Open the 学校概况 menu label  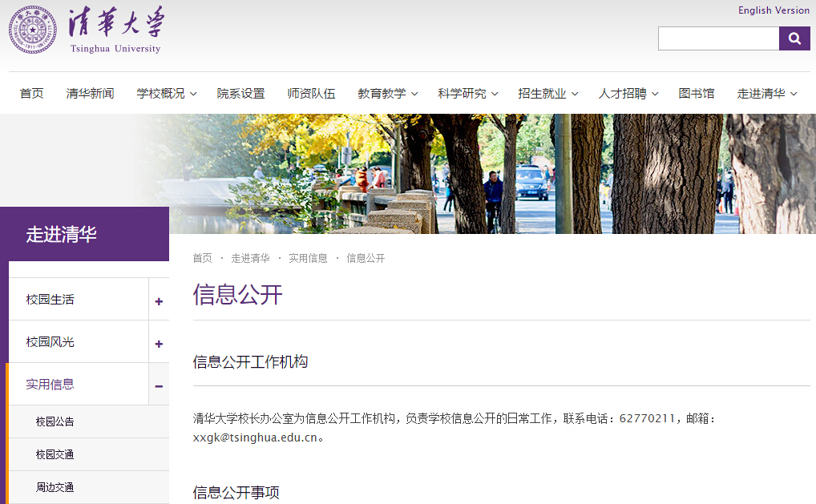pos(161,94)
